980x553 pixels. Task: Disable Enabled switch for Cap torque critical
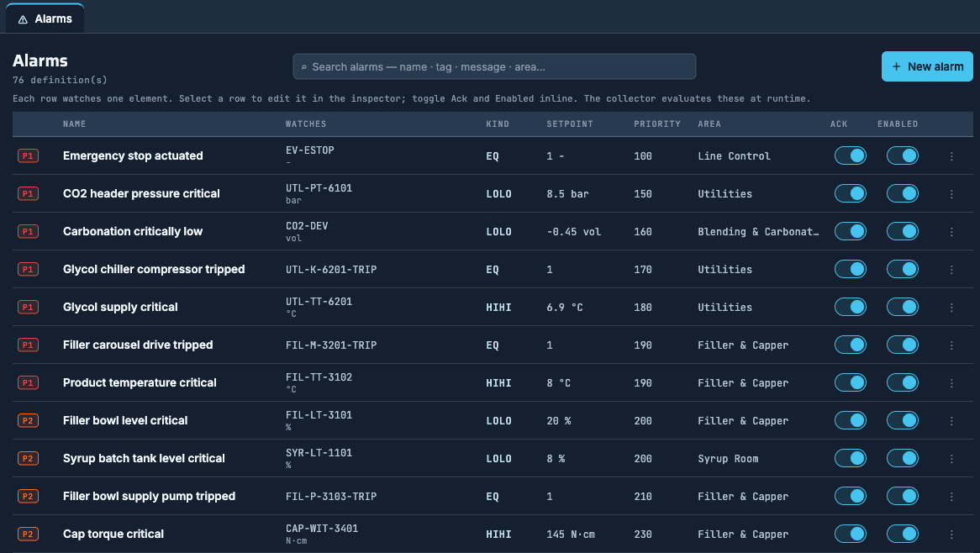click(x=902, y=534)
